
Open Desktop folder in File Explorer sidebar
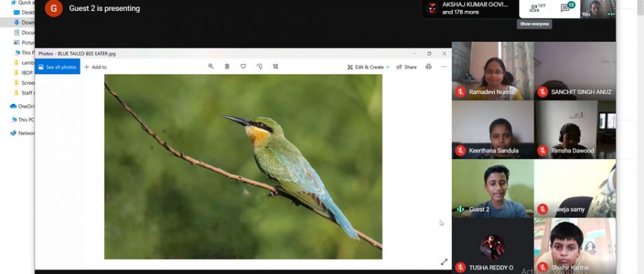[x=24, y=13]
